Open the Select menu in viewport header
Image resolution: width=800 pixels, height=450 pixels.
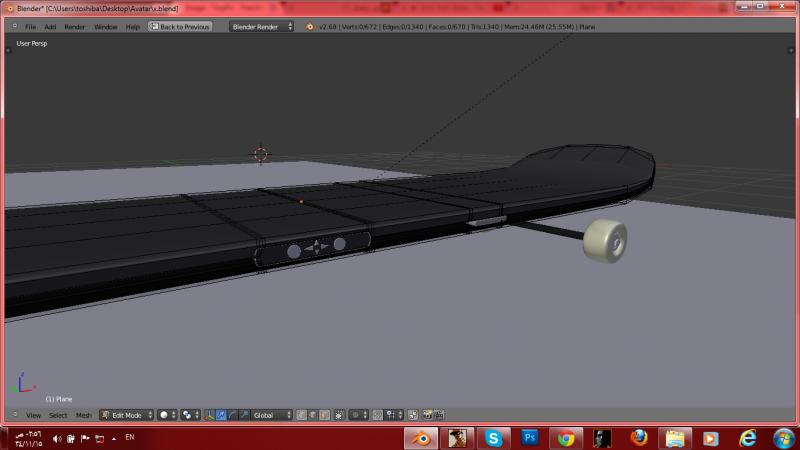pos(58,415)
